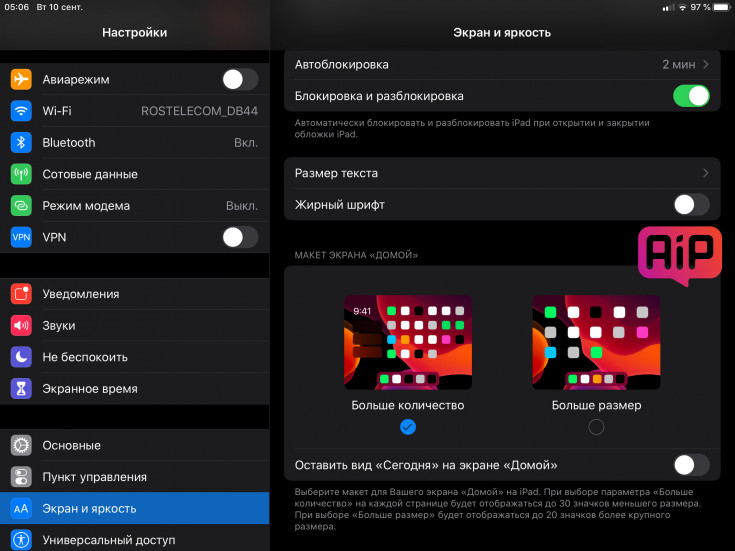Tap the МАКЕТ ЭКРАНА «ДОМОЙ» section header
The height and width of the screenshot is (551, 735).
point(356,255)
